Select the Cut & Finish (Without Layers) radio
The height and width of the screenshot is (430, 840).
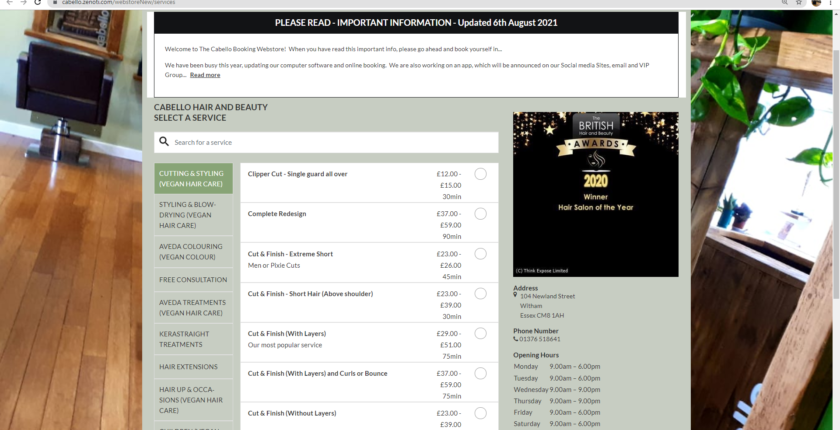481,413
